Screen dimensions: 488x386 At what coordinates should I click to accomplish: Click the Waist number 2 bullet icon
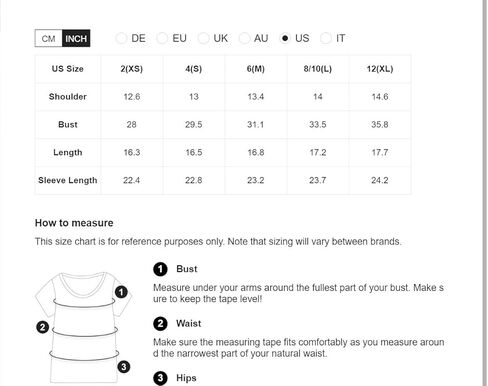(160, 324)
